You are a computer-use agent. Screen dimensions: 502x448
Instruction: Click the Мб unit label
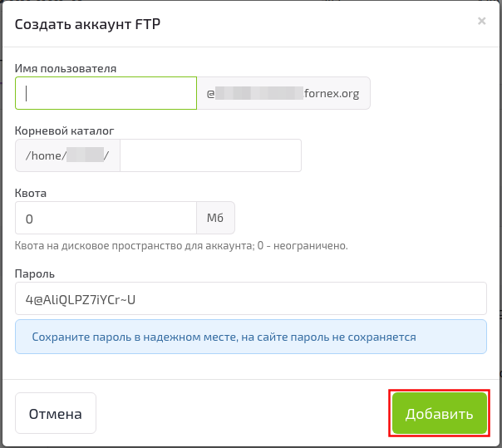tap(215, 219)
